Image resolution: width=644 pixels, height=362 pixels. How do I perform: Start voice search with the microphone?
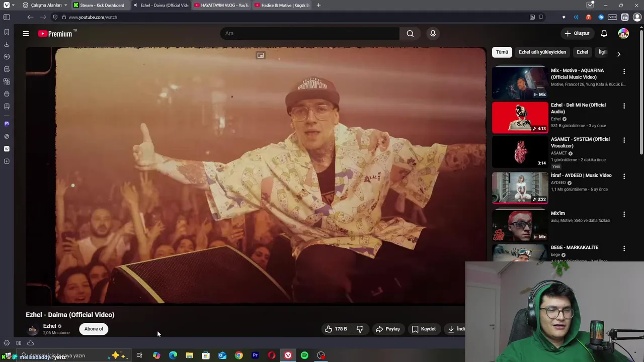(x=433, y=33)
